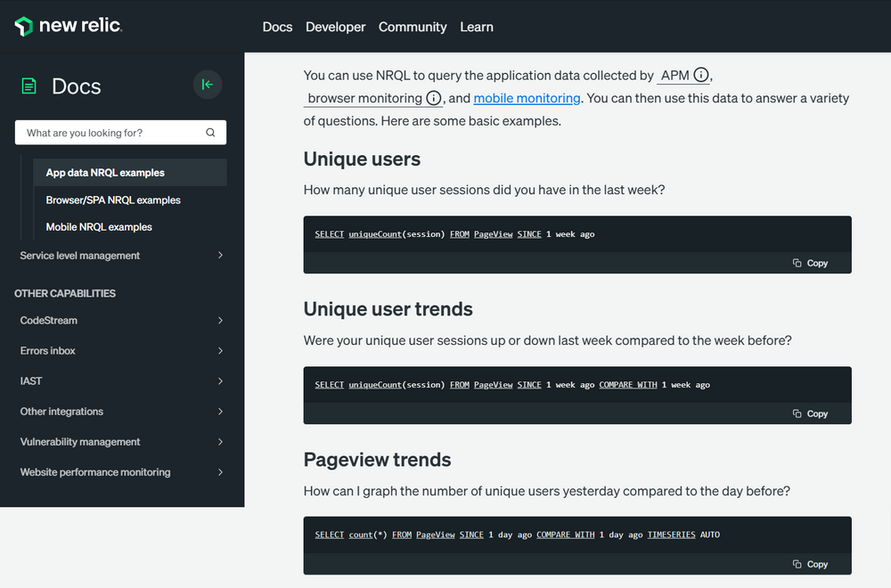
Task: Click the New Relic logo
Action: click(x=69, y=27)
